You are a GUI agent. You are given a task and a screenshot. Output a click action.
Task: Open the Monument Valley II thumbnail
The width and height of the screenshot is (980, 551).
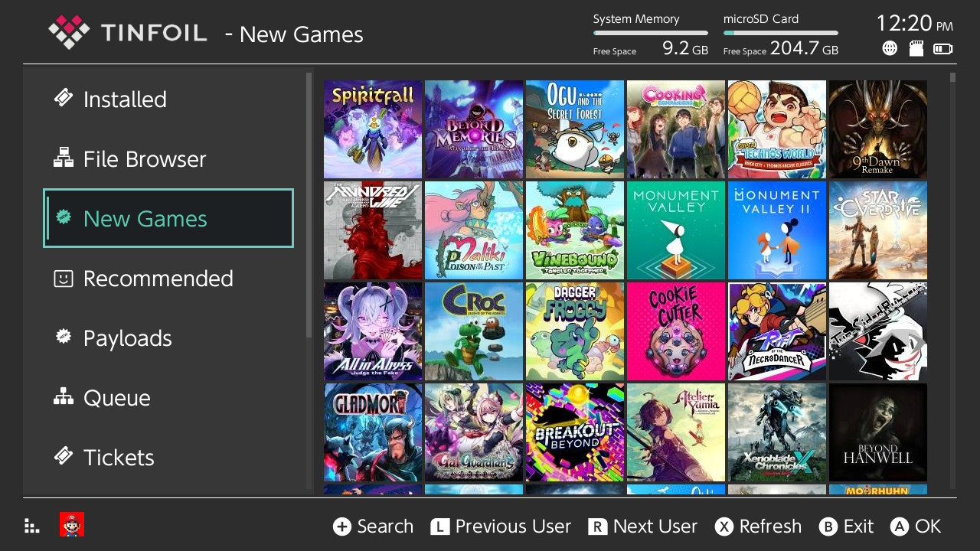click(777, 230)
